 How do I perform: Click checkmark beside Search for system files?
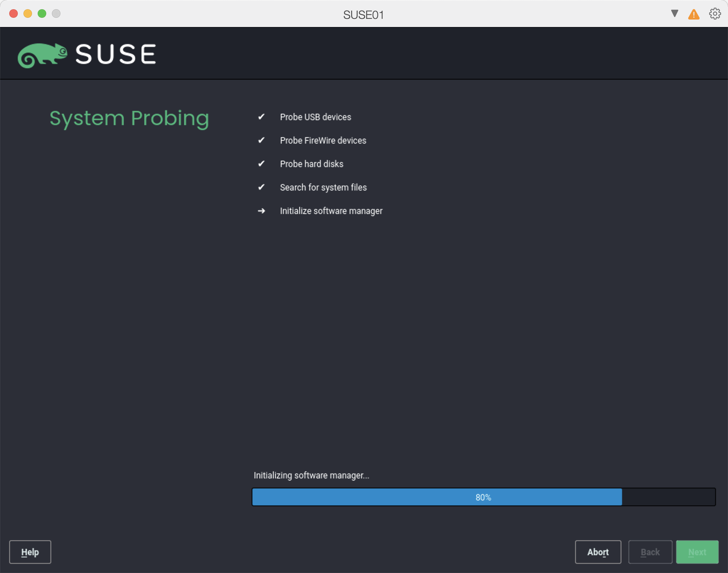(x=261, y=187)
